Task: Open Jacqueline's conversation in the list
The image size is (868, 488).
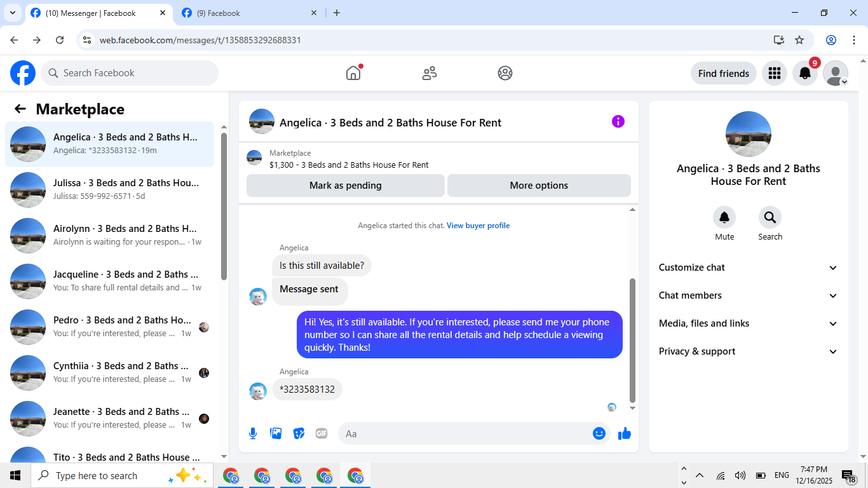Action: [x=110, y=281]
